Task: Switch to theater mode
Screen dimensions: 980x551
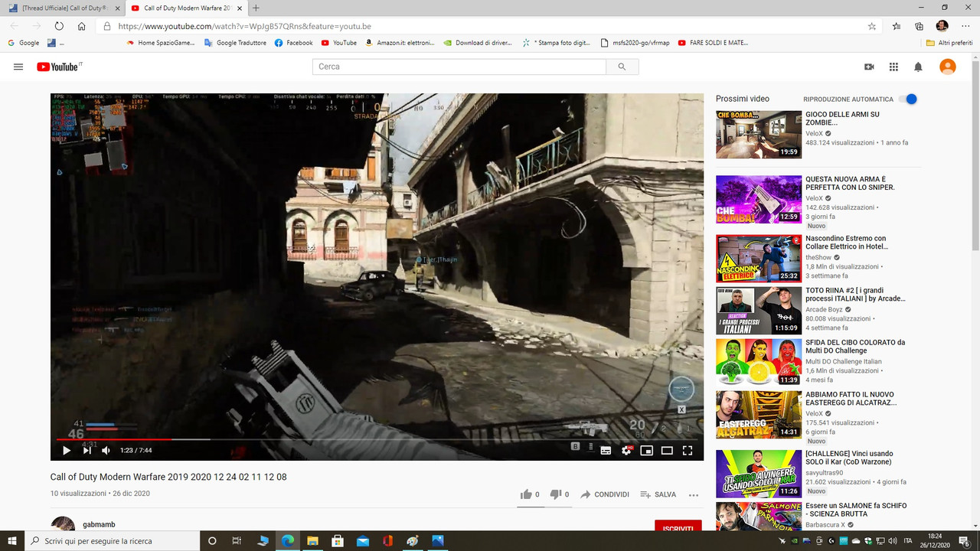Action: click(x=667, y=450)
